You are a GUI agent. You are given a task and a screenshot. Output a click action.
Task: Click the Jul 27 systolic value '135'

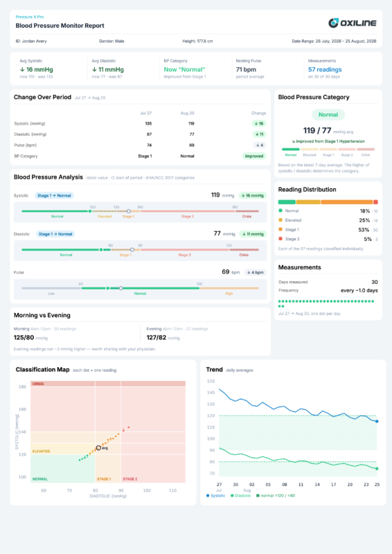(x=148, y=124)
